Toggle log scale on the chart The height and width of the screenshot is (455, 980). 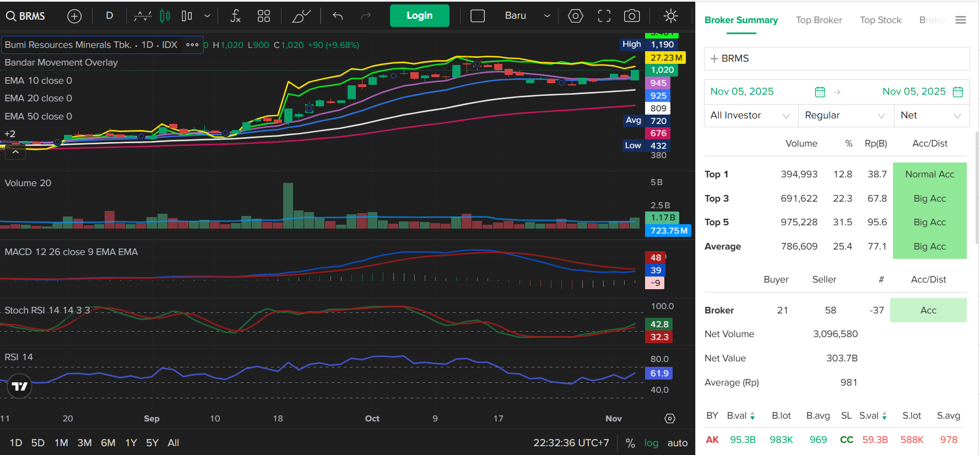651,443
